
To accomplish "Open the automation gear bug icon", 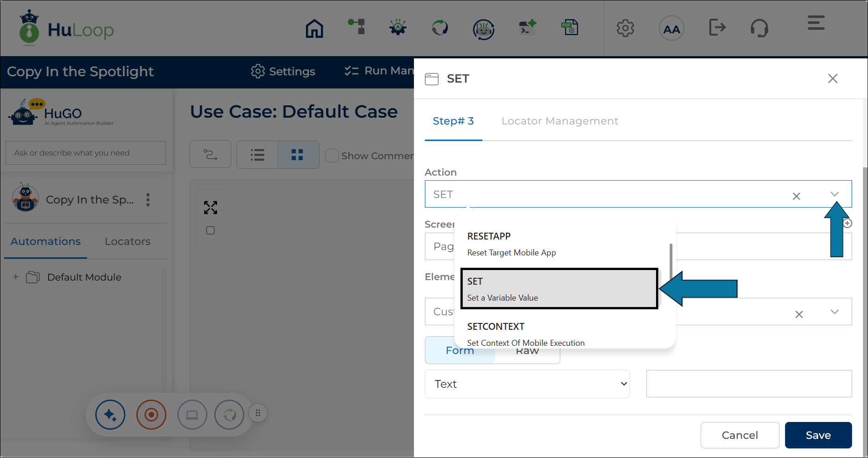I will point(398,27).
